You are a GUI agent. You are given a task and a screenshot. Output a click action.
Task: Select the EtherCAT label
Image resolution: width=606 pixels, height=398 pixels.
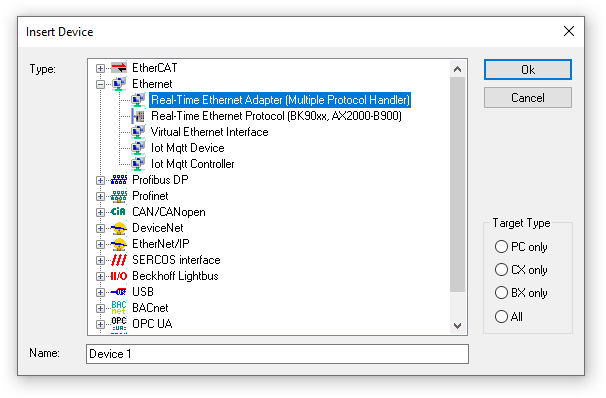click(x=155, y=68)
